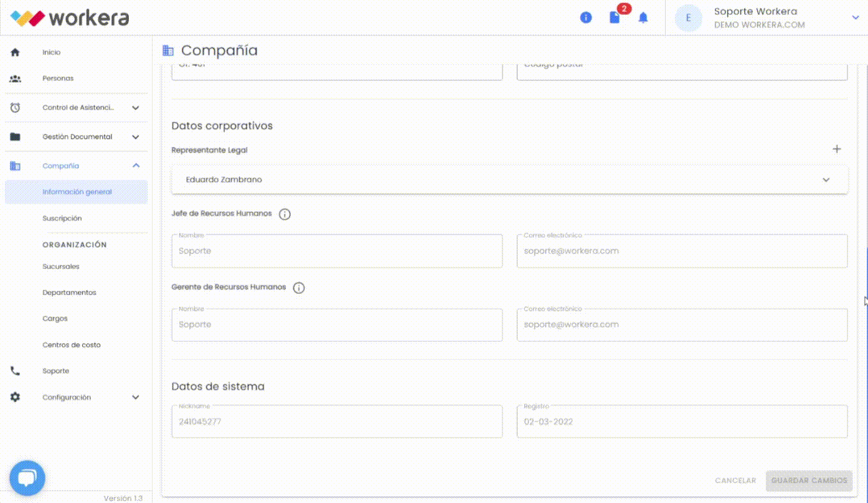This screenshot has height=503, width=868.
Task: Click the Soporte phone icon
Action: click(x=16, y=371)
